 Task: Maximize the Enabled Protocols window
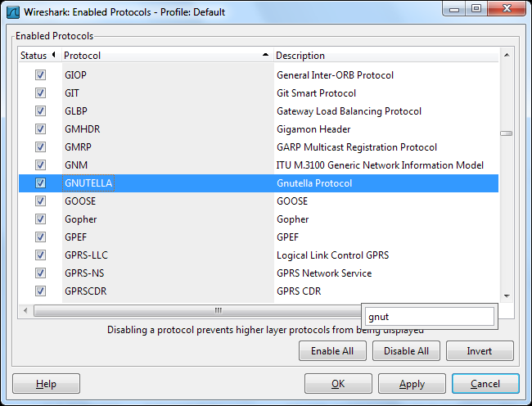pos(476,8)
